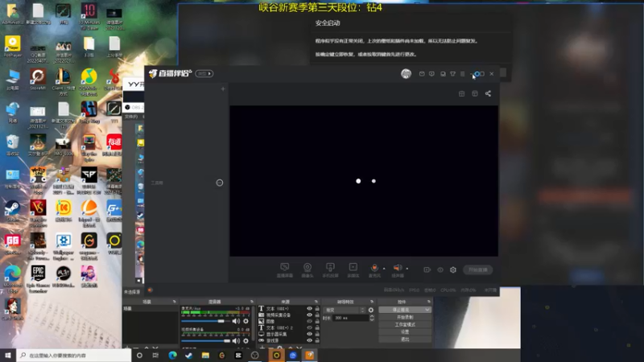The height and width of the screenshot is (362, 644).
Task: Click the Windows Start button
Action: (8, 356)
